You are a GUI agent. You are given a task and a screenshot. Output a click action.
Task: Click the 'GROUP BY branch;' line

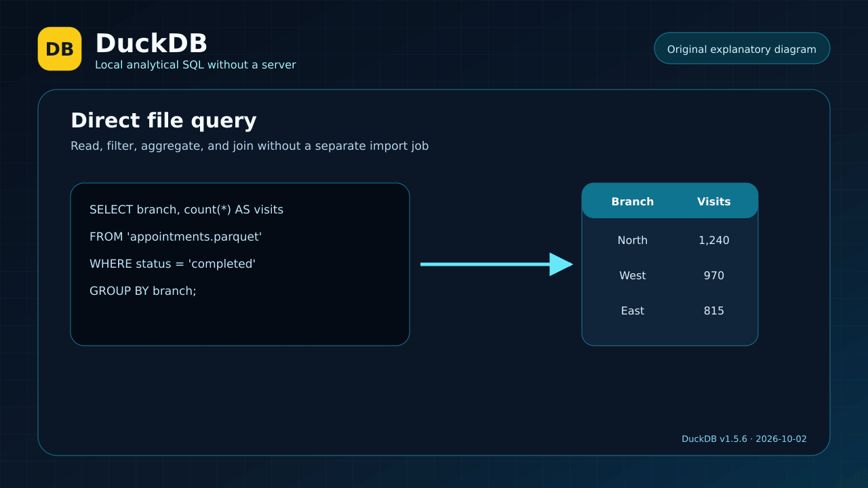[x=143, y=291]
